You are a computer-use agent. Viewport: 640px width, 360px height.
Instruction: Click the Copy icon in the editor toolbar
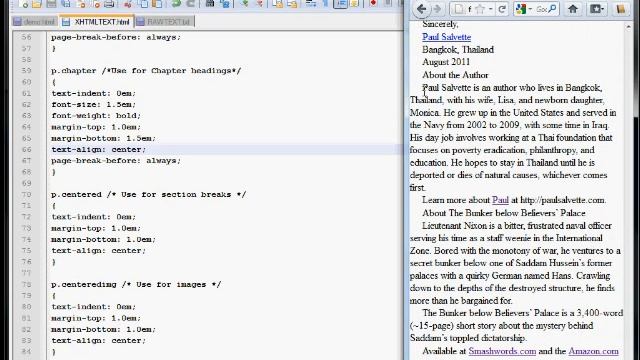click(x=143, y=4)
